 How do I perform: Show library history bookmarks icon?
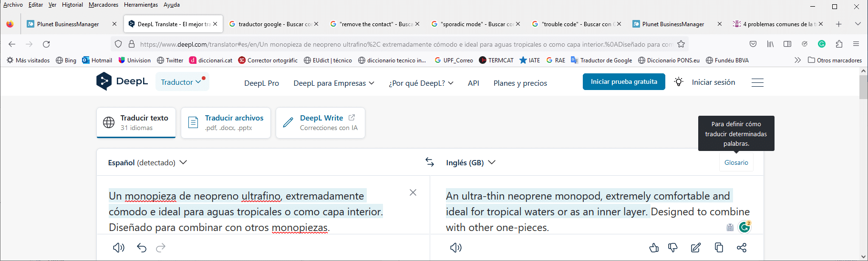pyautogui.click(x=770, y=44)
